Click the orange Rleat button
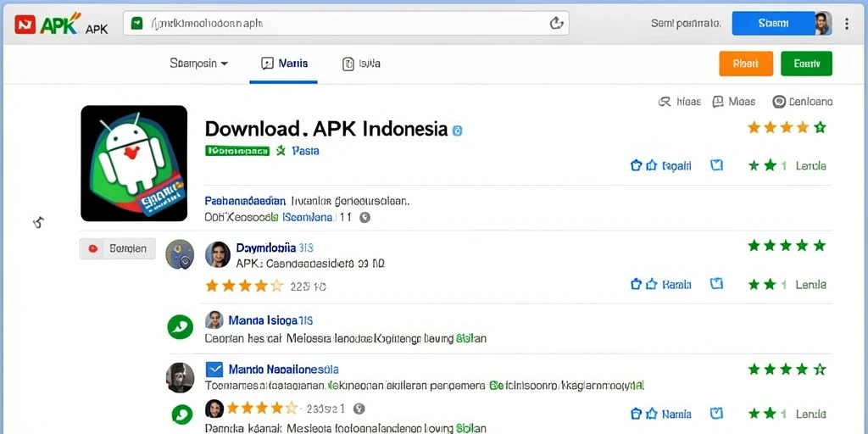This screenshot has height=434, width=868. pos(746,64)
